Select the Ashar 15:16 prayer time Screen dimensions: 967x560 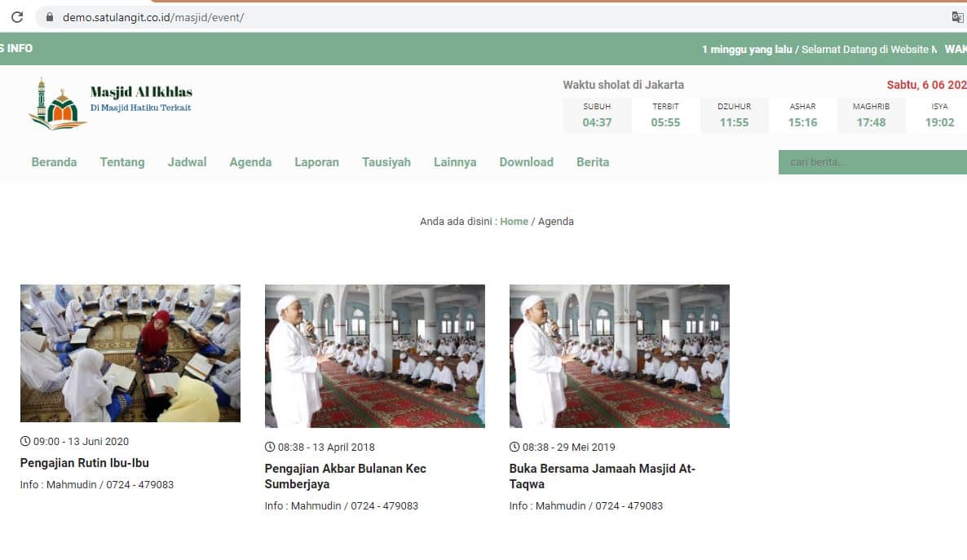802,115
